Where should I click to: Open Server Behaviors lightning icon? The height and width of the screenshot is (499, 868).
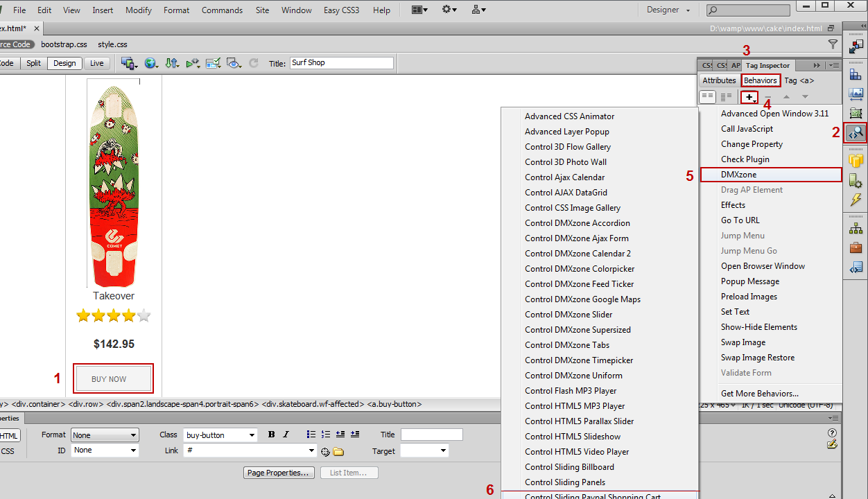856,200
